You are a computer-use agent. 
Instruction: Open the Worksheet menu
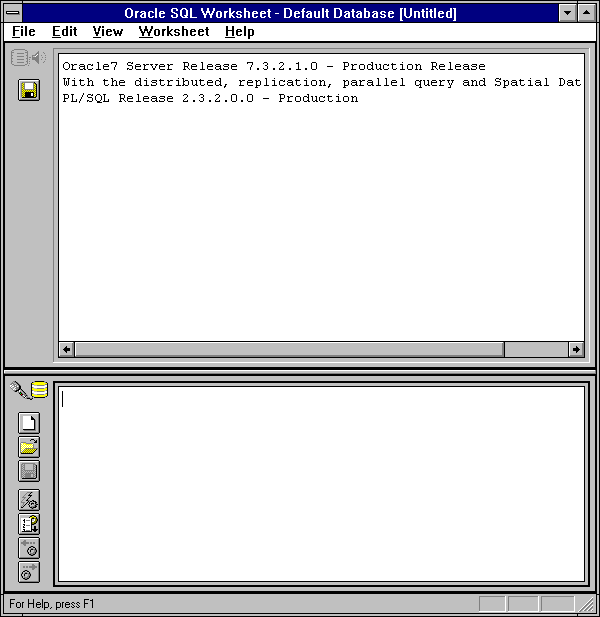tap(174, 32)
